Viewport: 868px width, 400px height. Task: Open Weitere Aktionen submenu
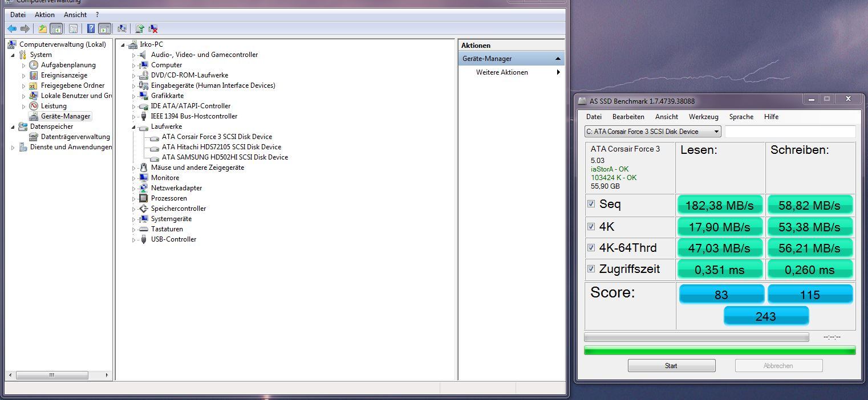click(x=512, y=72)
